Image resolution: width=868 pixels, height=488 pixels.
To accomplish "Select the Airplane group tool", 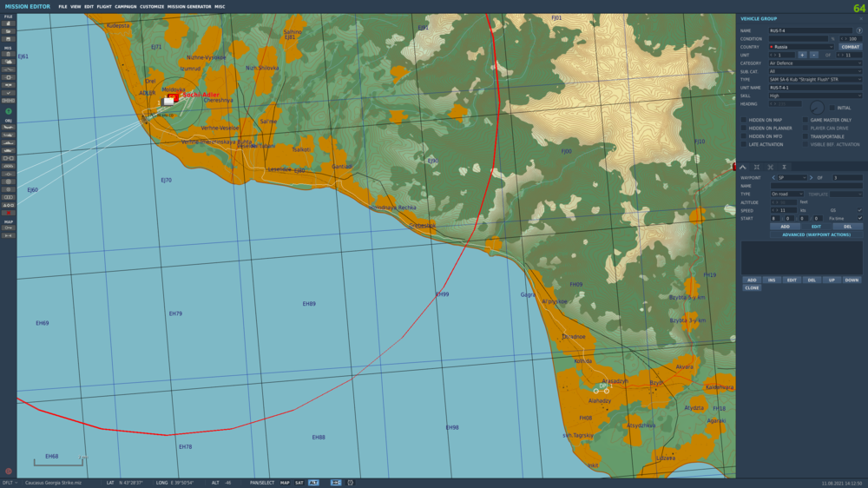I will 9,127.
